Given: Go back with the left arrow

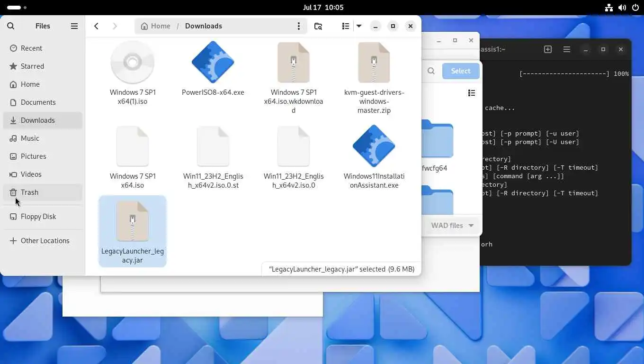Looking at the screenshot, I should [97, 26].
